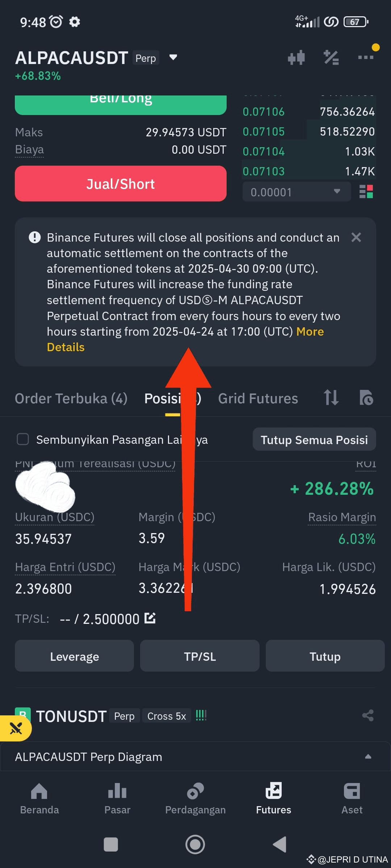Switch to the Order Terbuka (4) tab

pyautogui.click(x=71, y=398)
